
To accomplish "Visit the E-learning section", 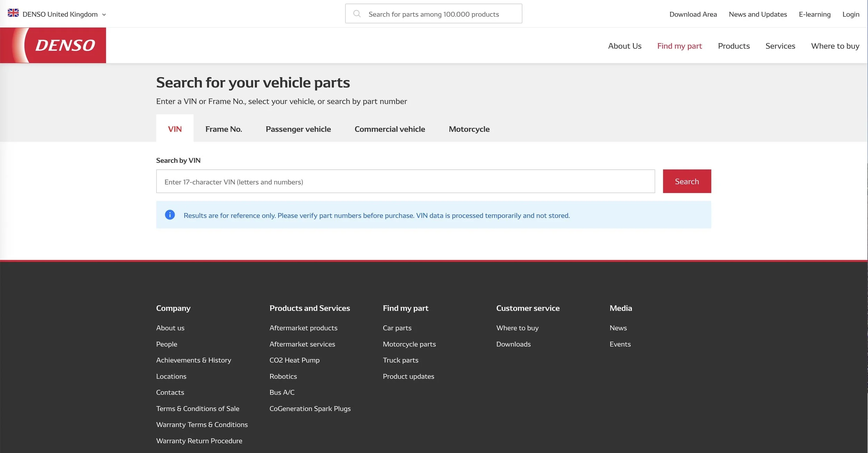I will point(815,14).
